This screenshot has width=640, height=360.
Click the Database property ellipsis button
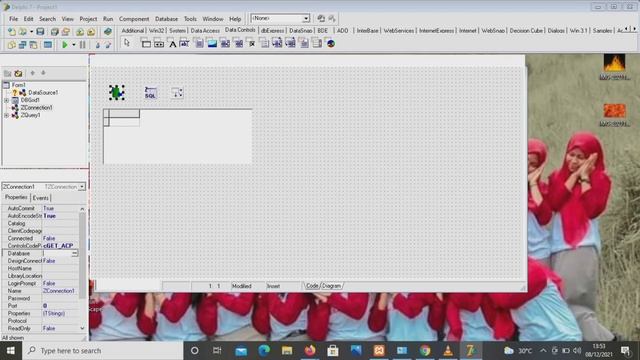(75, 253)
